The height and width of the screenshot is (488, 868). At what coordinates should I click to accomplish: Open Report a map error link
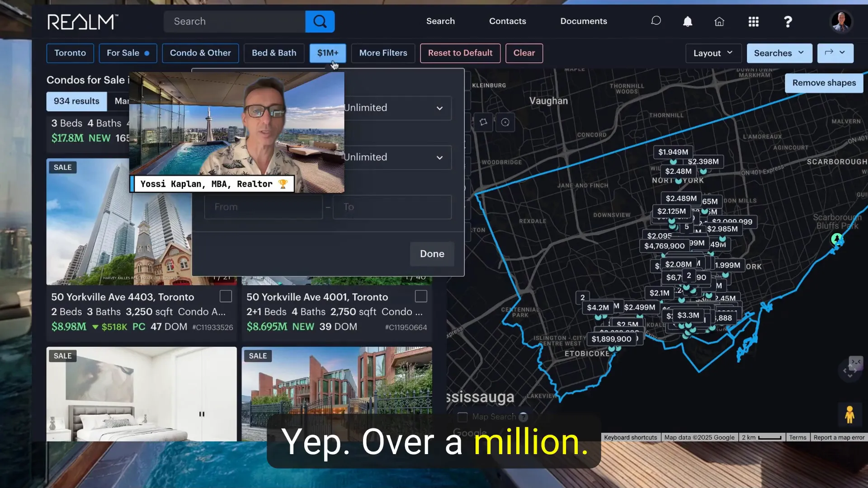pos(839,437)
